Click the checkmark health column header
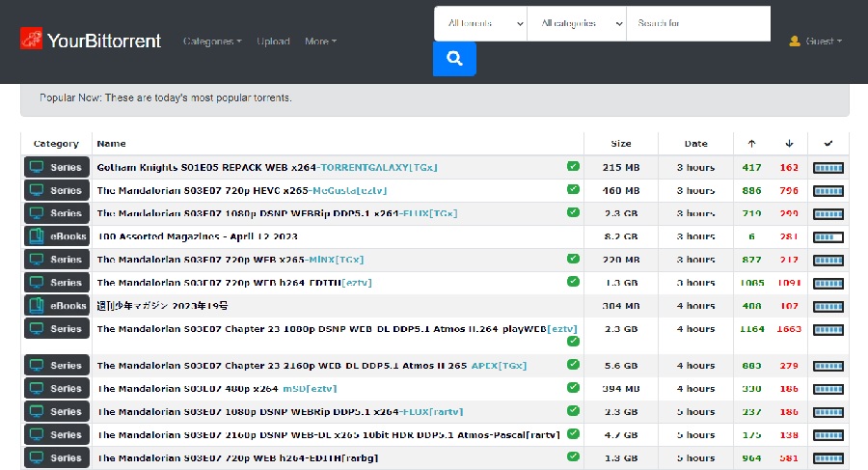The width and height of the screenshot is (868, 470). point(828,144)
